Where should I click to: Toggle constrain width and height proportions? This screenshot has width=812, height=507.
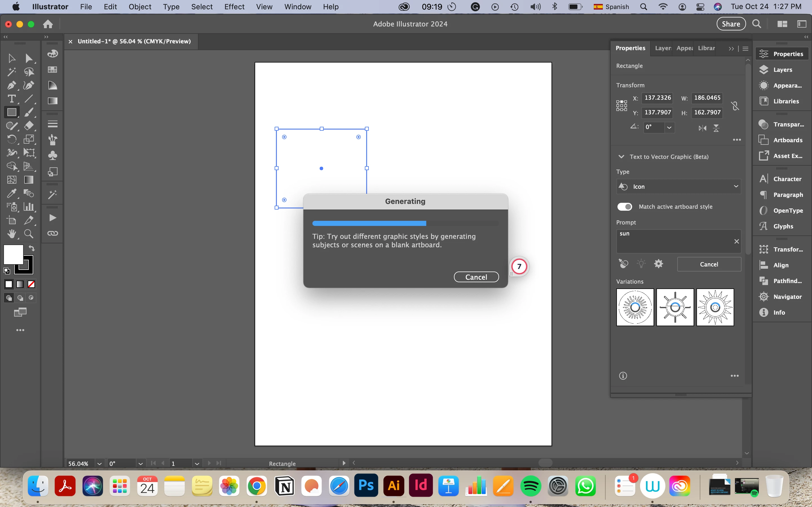735,106
